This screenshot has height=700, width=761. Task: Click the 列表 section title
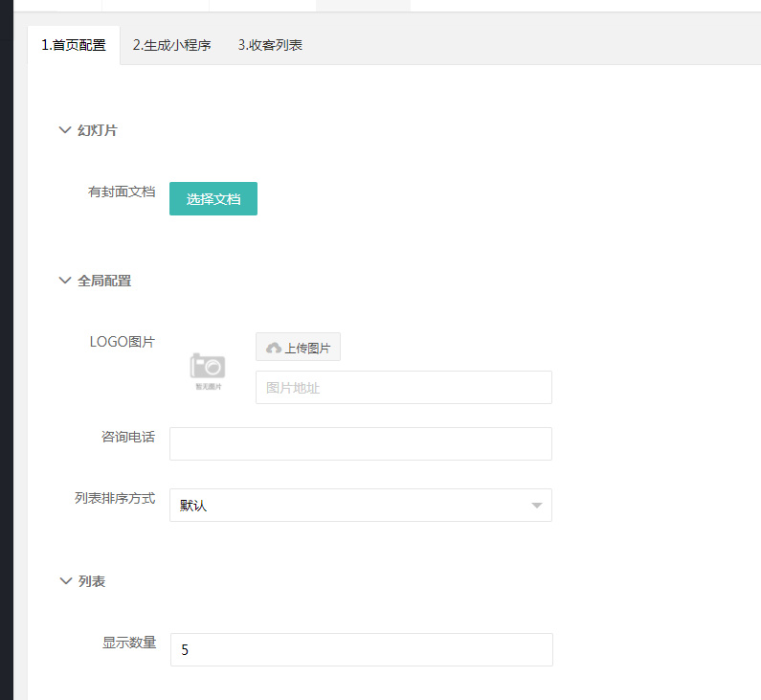pyautogui.click(x=92, y=581)
